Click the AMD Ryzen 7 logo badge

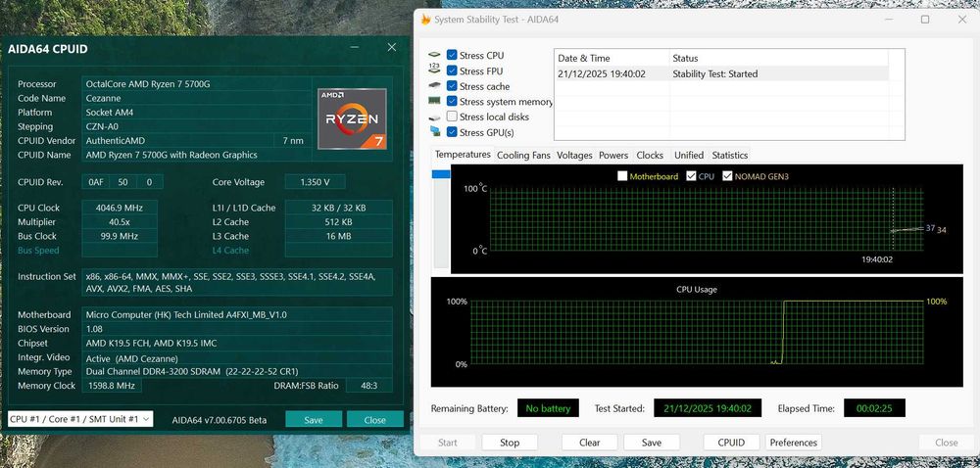352,118
